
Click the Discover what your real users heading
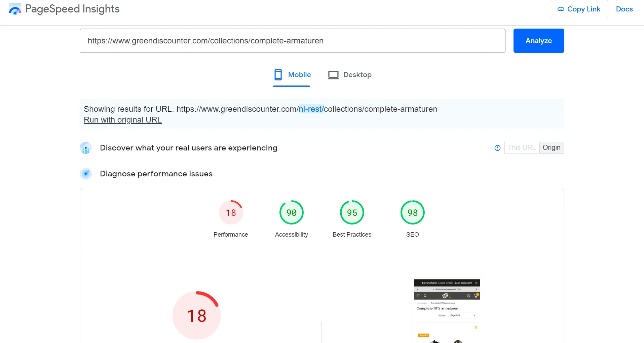point(188,148)
